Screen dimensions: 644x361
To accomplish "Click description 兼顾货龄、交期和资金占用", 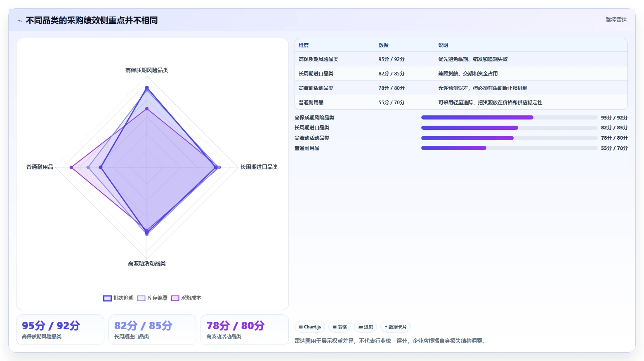I will coord(468,74).
